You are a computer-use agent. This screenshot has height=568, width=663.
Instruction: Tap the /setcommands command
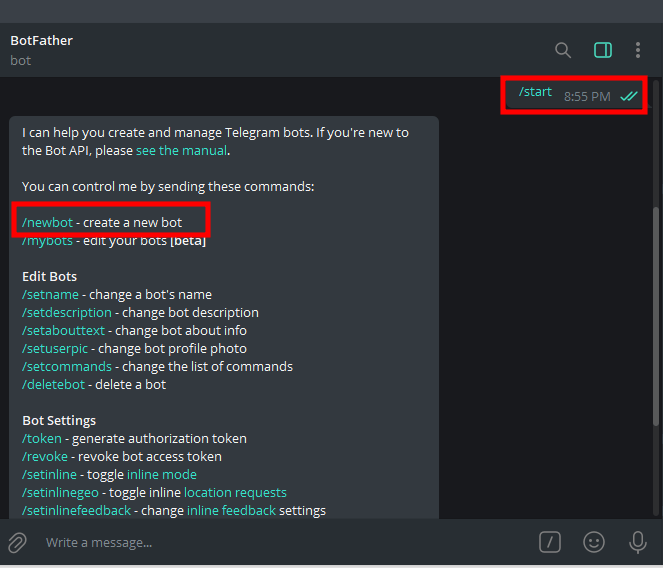[x=67, y=366]
